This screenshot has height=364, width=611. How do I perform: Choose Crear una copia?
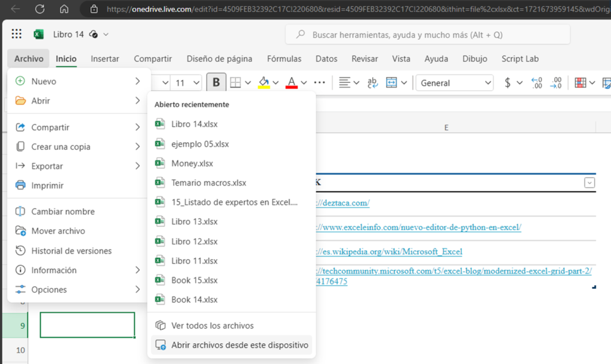[78, 147]
